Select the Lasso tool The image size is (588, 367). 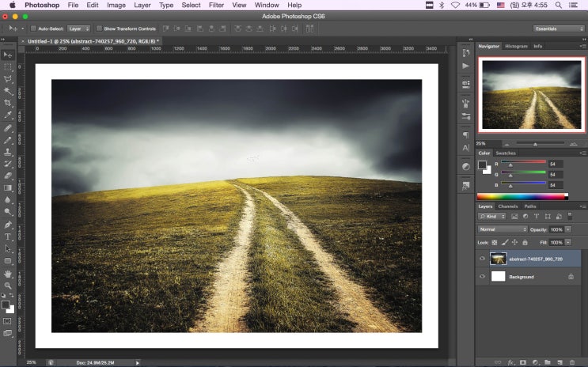pos(8,79)
